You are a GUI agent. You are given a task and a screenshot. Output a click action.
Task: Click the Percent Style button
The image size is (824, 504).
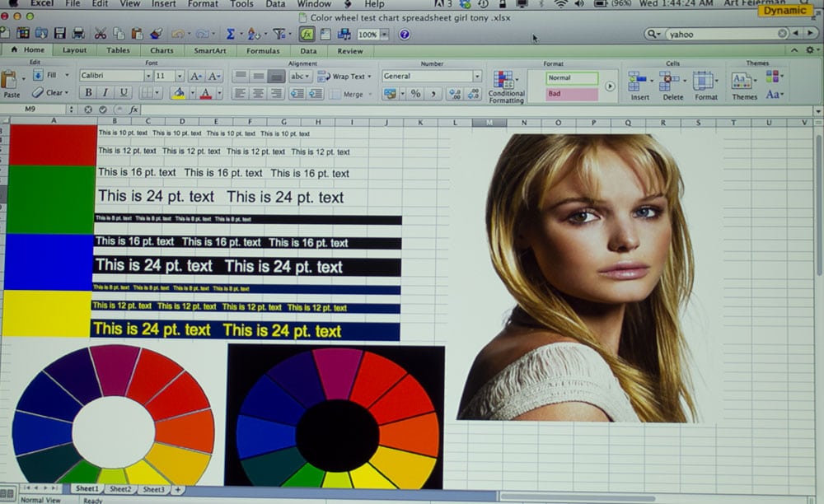pyautogui.click(x=415, y=93)
